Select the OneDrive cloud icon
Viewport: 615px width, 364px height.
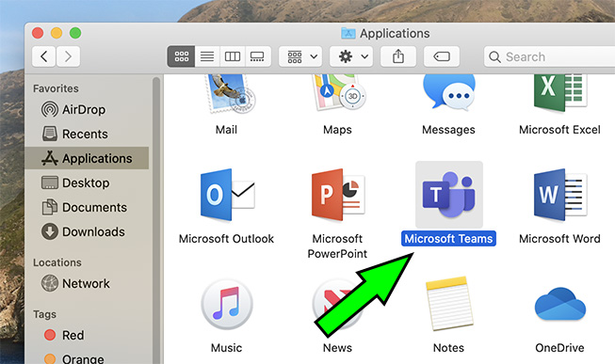[x=559, y=303]
